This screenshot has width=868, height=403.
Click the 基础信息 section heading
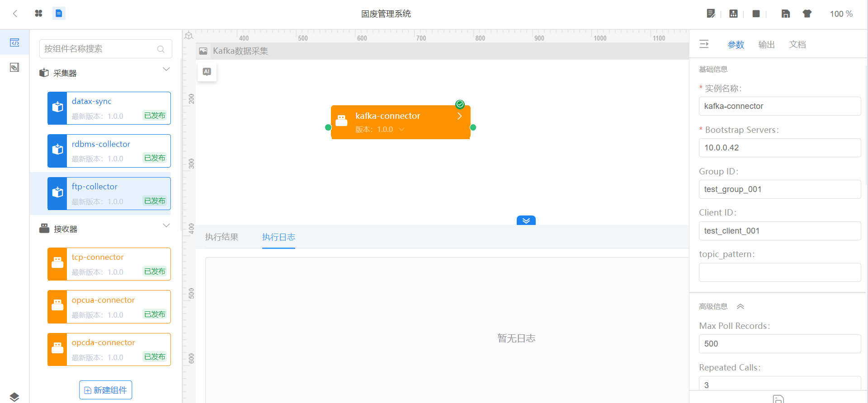click(713, 69)
